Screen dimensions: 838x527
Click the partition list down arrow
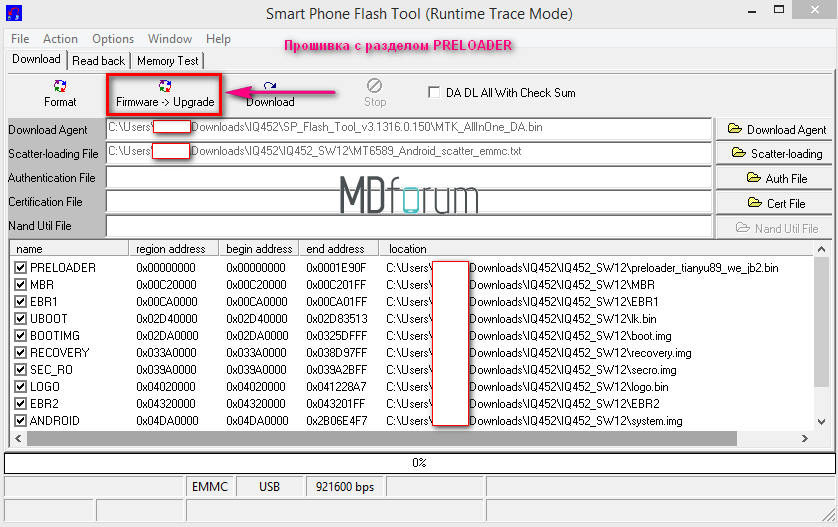[x=821, y=422]
